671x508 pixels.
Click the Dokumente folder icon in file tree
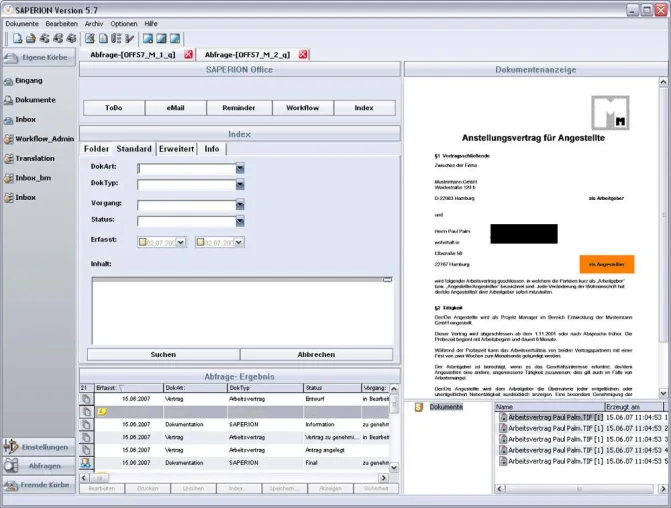419,407
